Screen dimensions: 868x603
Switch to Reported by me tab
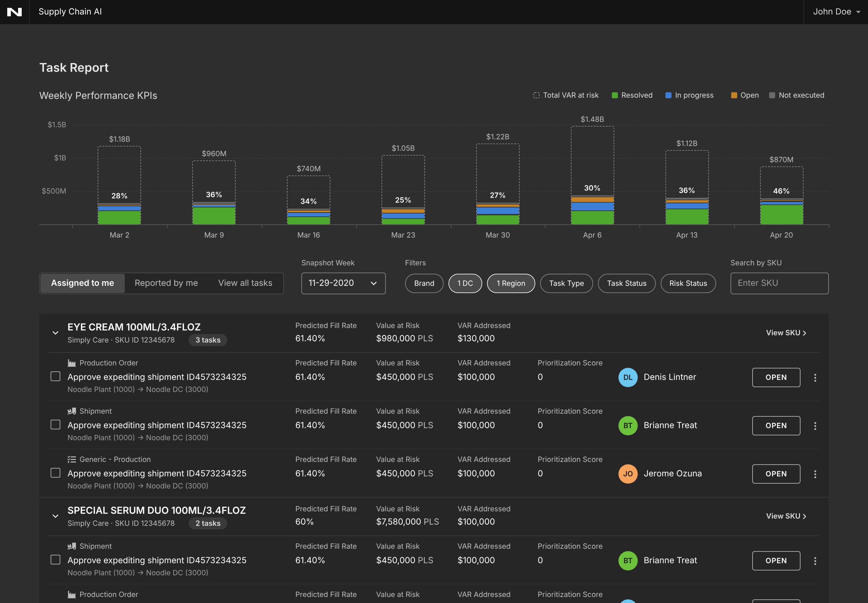coord(166,283)
